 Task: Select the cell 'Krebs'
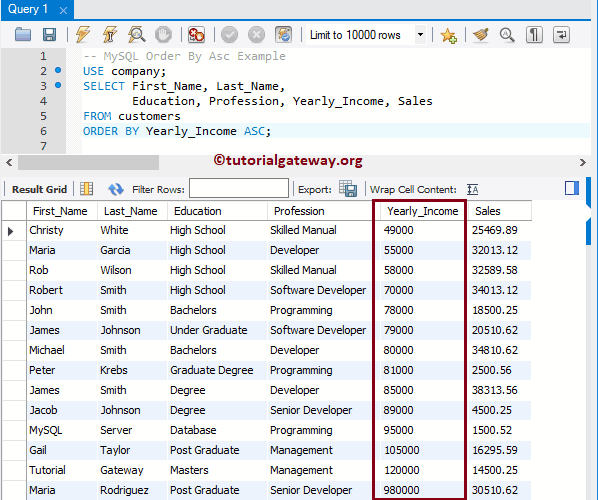tap(132, 370)
